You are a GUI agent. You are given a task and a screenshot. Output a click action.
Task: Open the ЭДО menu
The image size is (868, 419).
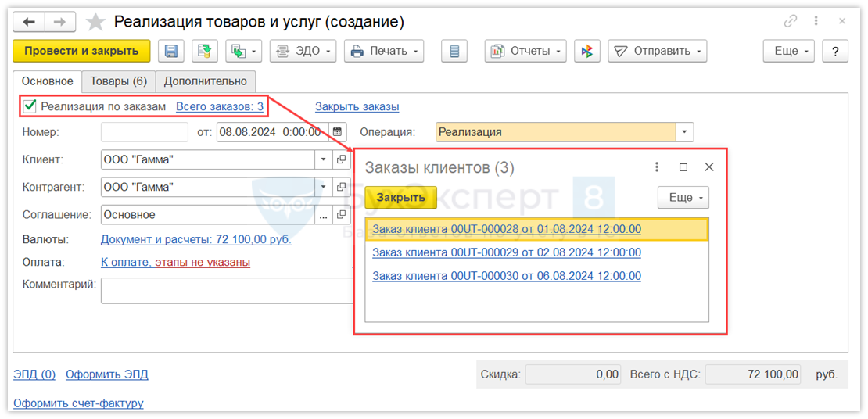303,51
